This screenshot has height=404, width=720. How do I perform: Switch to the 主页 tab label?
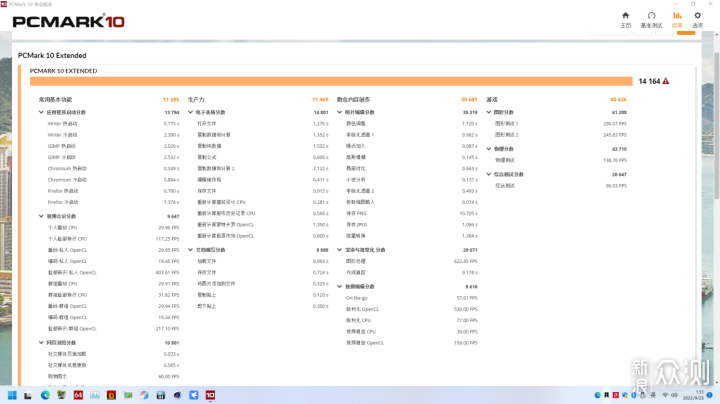click(x=625, y=26)
